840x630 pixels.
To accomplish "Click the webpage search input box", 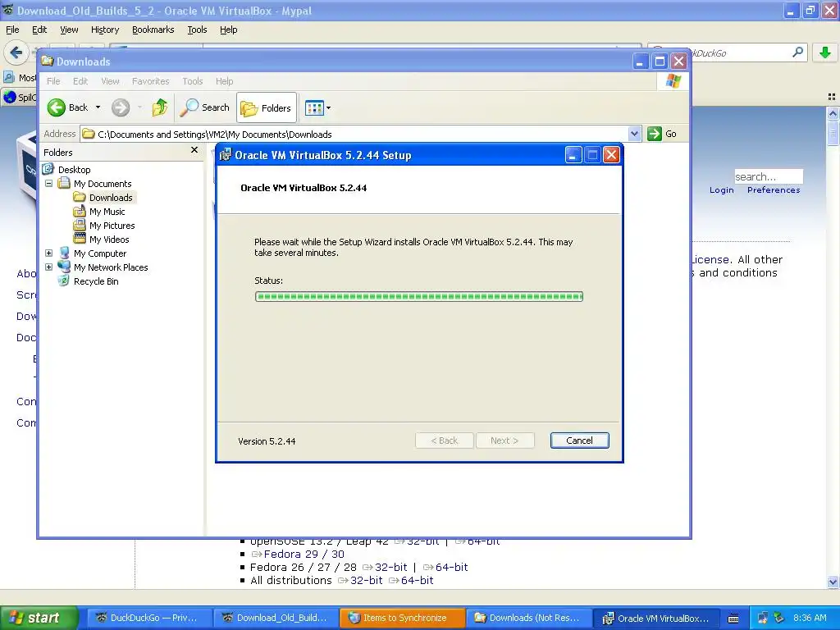I will tap(769, 176).
